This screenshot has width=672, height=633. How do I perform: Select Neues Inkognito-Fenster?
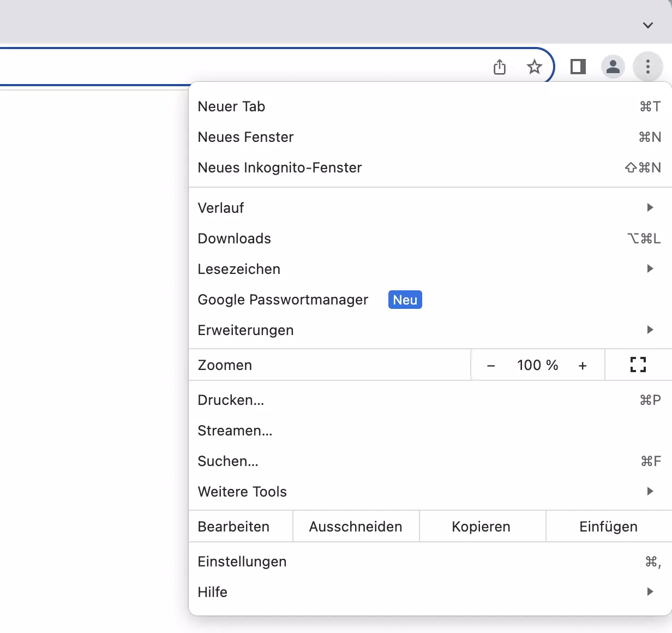[x=280, y=168]
